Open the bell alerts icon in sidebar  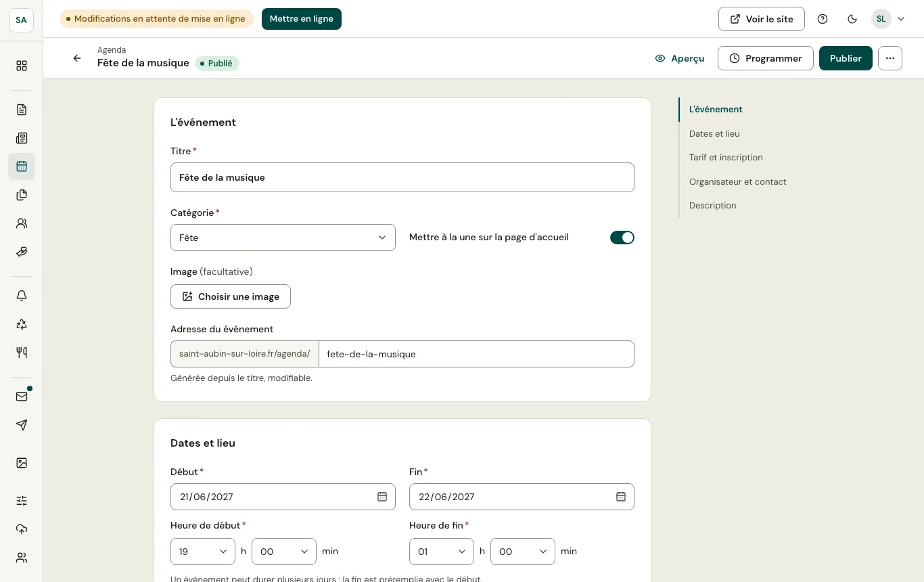click(22, 296)
